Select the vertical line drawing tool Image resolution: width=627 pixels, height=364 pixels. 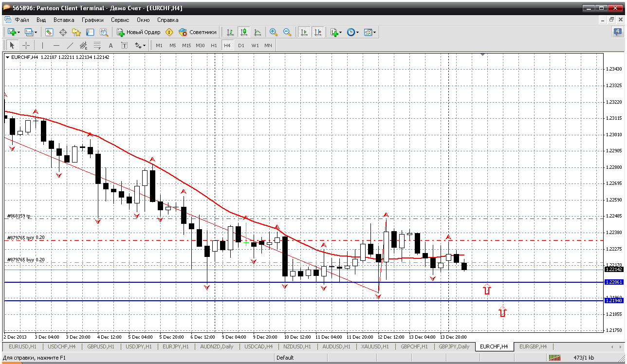coord(43,45)
